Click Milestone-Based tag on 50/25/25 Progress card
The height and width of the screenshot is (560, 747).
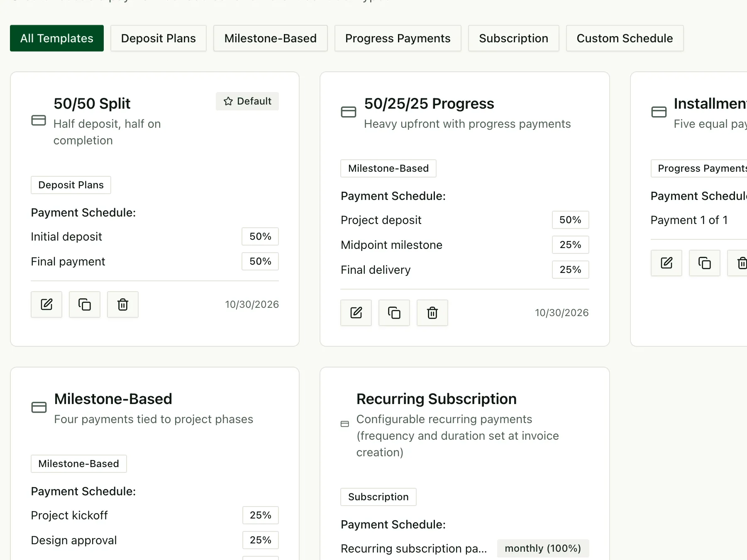tap(388, 168)
